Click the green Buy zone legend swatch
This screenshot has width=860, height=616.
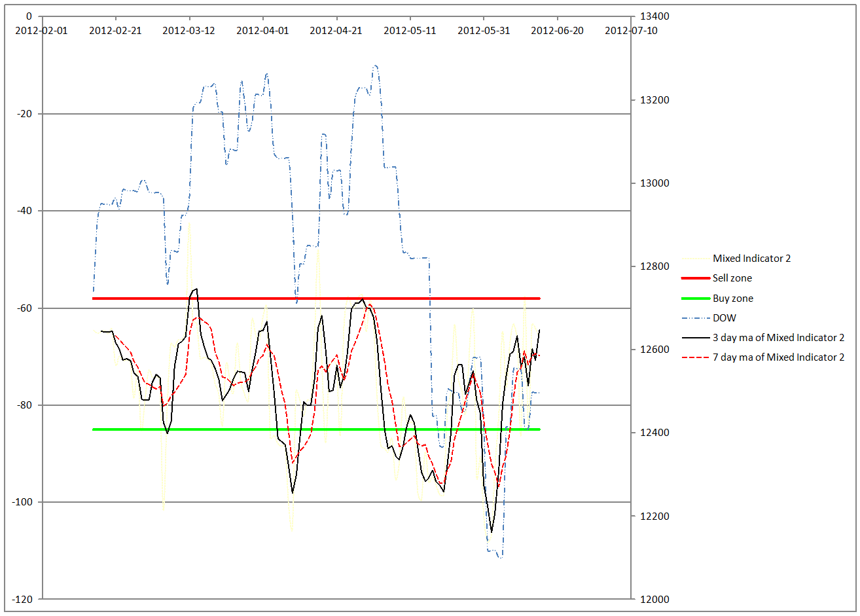point(695,299)
